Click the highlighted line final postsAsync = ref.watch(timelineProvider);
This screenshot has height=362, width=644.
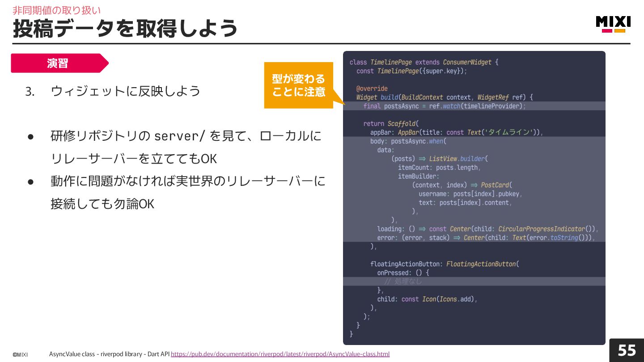[445, 106]
